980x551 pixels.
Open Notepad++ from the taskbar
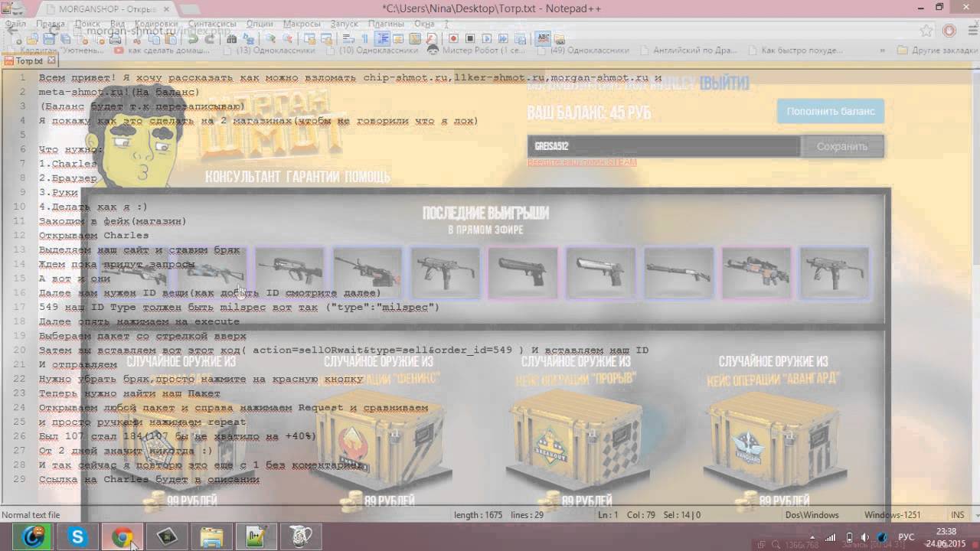click(x=256, y=537)
